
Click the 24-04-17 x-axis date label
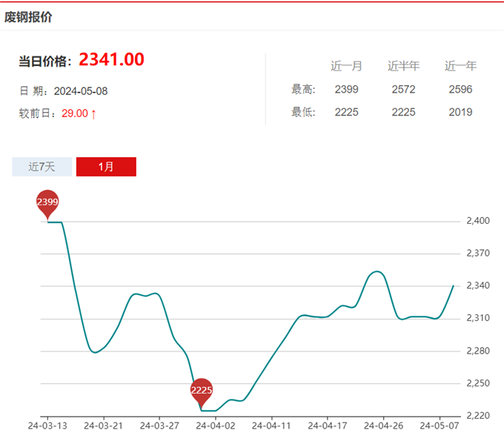click(327, 425)
